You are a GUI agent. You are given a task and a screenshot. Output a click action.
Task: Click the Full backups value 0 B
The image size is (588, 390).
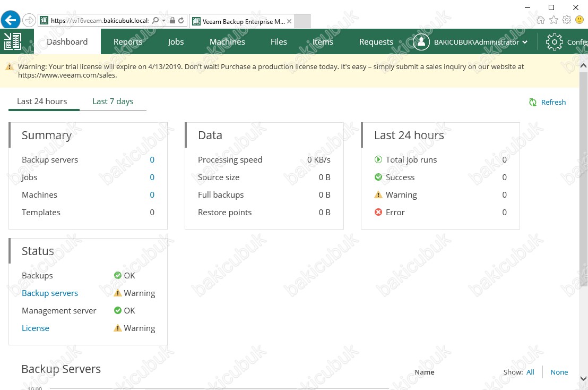tap(324, 195)
